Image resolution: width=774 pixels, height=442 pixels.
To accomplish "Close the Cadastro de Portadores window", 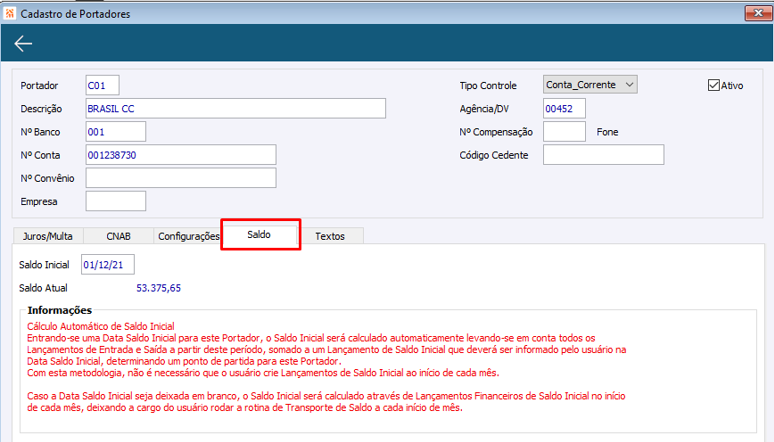I will point(758,13).
